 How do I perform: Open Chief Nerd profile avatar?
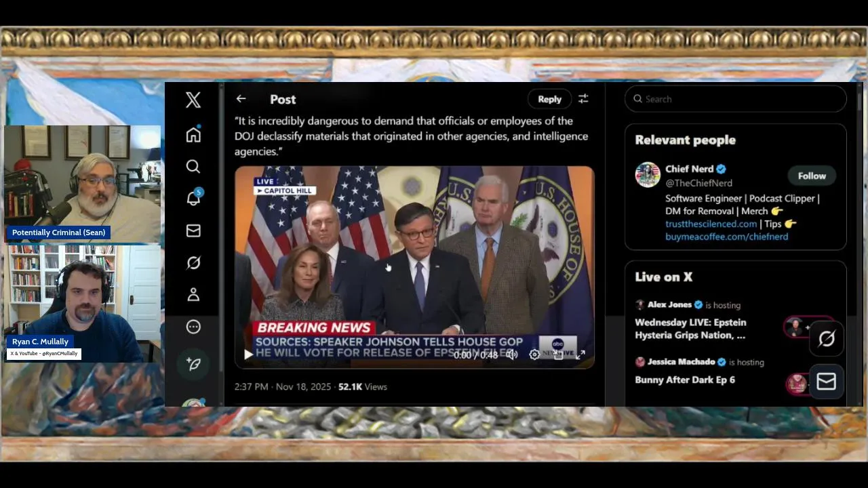point(648,175)
